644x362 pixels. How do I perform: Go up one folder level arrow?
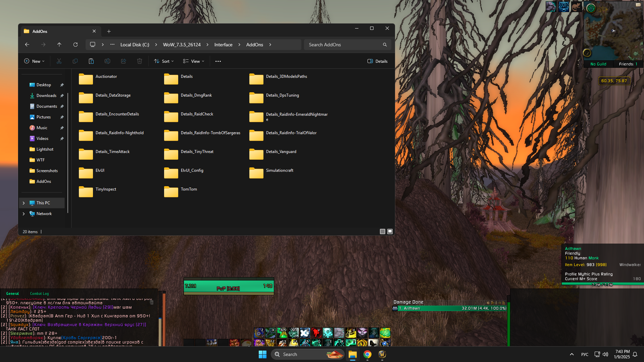point(59,45)
